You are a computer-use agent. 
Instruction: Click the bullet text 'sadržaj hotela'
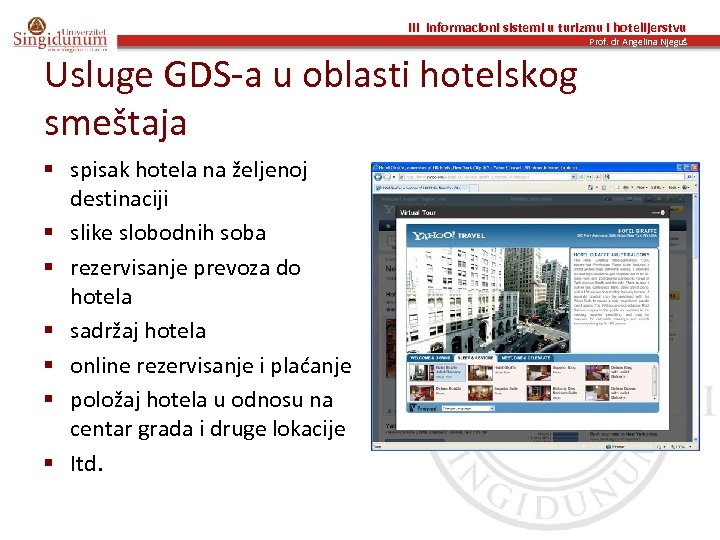point(138,331)
